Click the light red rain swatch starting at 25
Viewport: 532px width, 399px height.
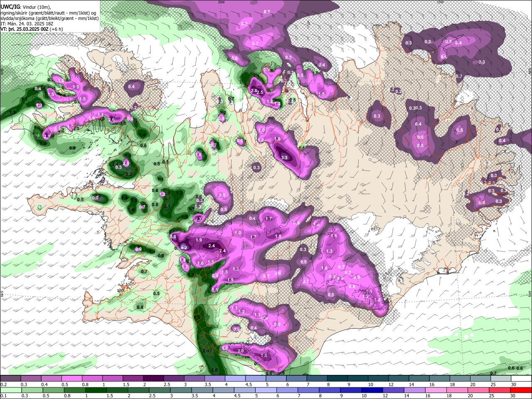click(501, 390)
